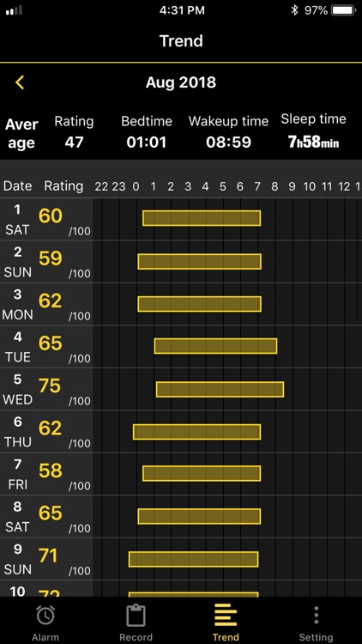The image size is (362, 644).
Task: Tap the battery indicator icon
Action: (344, 10)
